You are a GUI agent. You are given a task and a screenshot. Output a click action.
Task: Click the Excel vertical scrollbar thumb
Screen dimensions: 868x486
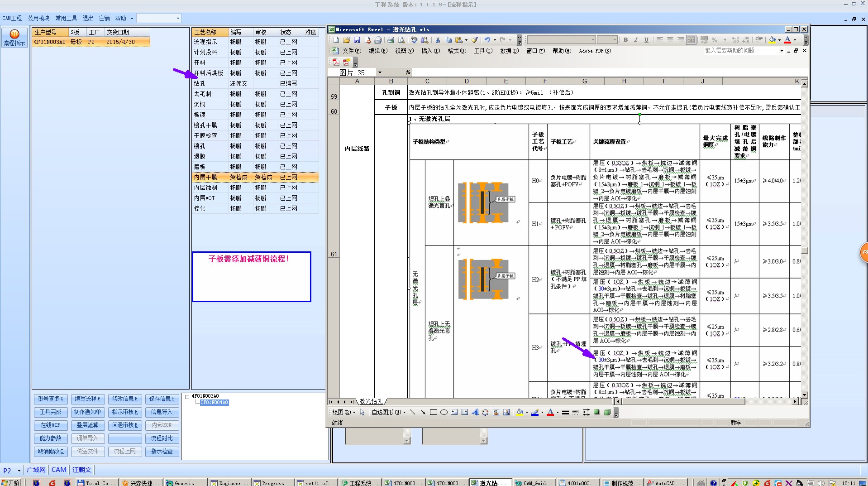point(804,250)
